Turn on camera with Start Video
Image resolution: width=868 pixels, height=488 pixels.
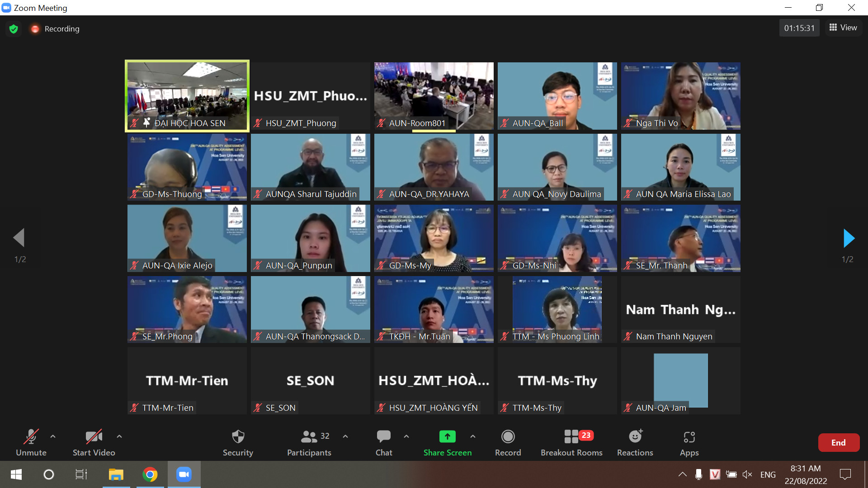tap(94, 436)
